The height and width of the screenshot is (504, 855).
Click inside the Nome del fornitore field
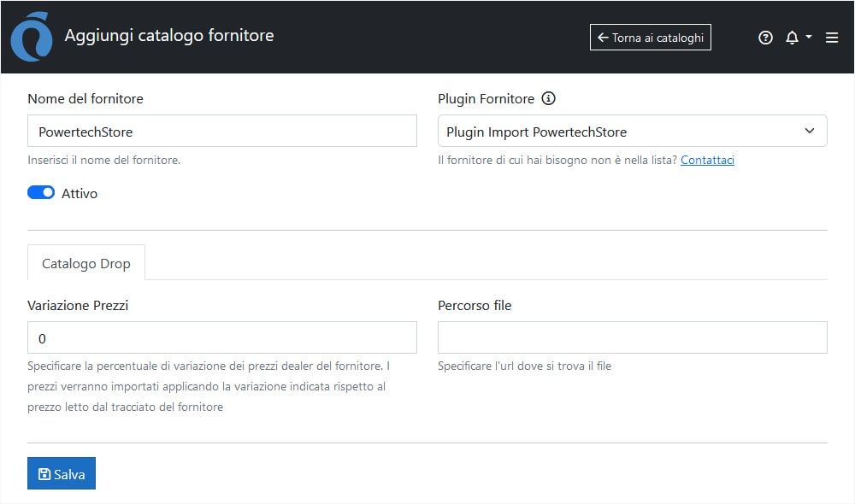tap(221, 131)
